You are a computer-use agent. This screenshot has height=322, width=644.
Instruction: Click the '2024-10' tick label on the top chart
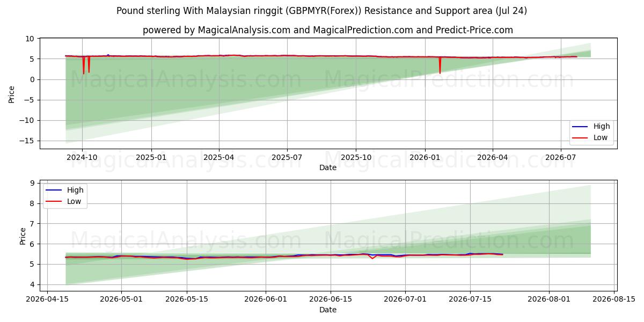82,158
